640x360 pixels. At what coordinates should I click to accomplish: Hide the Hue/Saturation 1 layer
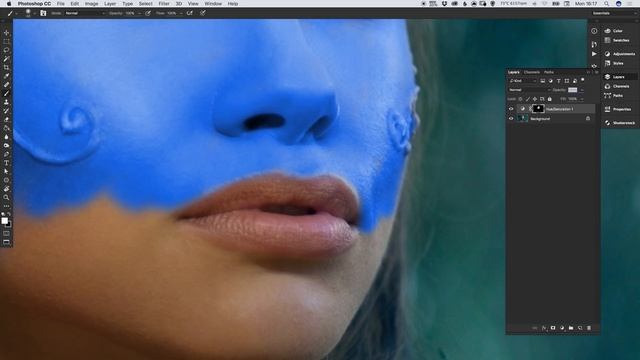(511, 109)
